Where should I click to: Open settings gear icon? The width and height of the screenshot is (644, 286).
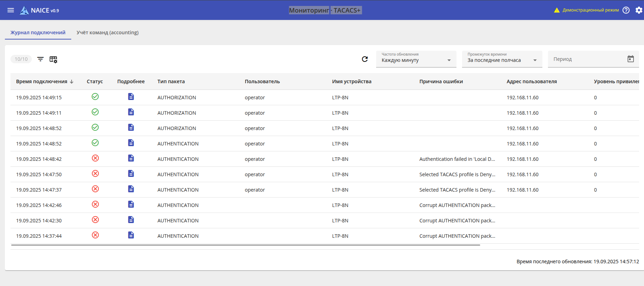point(639,10)
